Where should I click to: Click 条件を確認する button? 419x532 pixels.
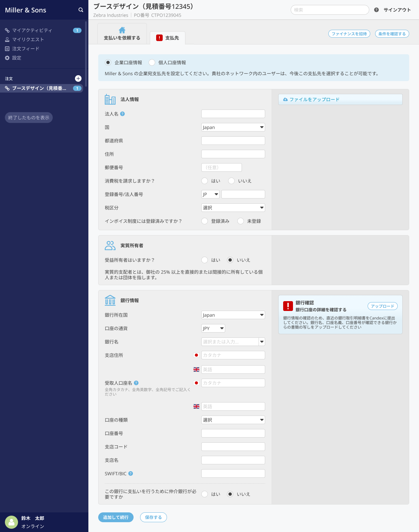click(392, 34)
